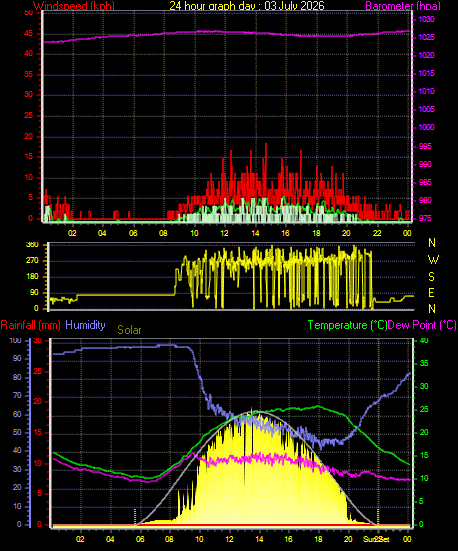The width and height of the screenshot is (458, 551).
Task: Click the 995 barometer scale value
Action: pos(425,146)
